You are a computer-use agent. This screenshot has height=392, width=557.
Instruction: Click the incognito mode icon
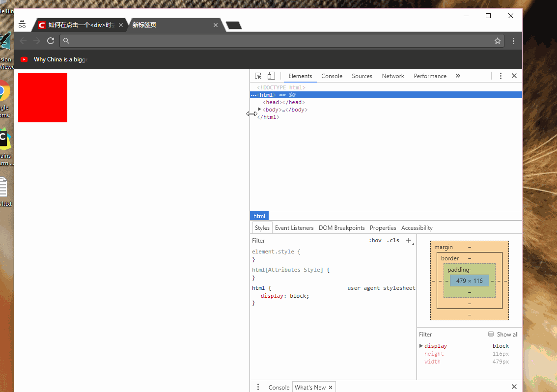coord(22,24)
